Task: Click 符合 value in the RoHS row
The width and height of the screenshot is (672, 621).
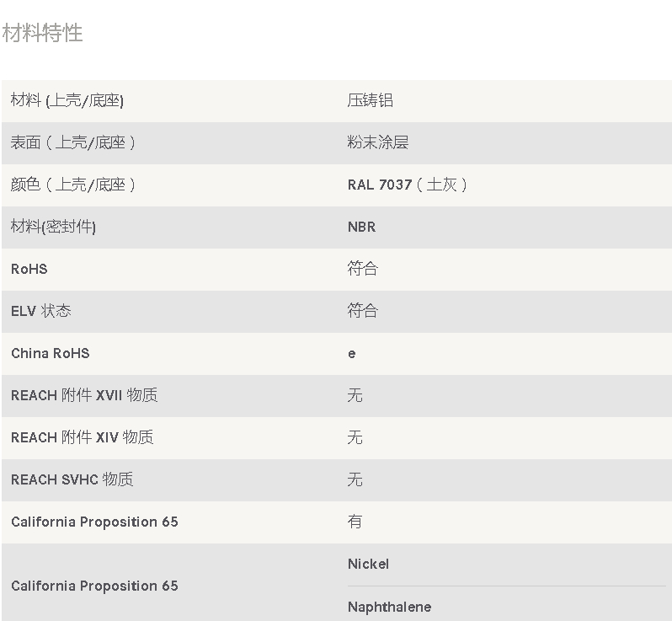Action: [363, 269]
